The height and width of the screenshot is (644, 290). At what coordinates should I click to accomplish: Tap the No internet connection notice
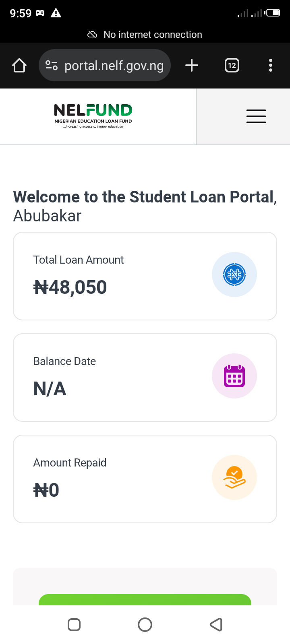pyautogui.click(x=145, y=35)
